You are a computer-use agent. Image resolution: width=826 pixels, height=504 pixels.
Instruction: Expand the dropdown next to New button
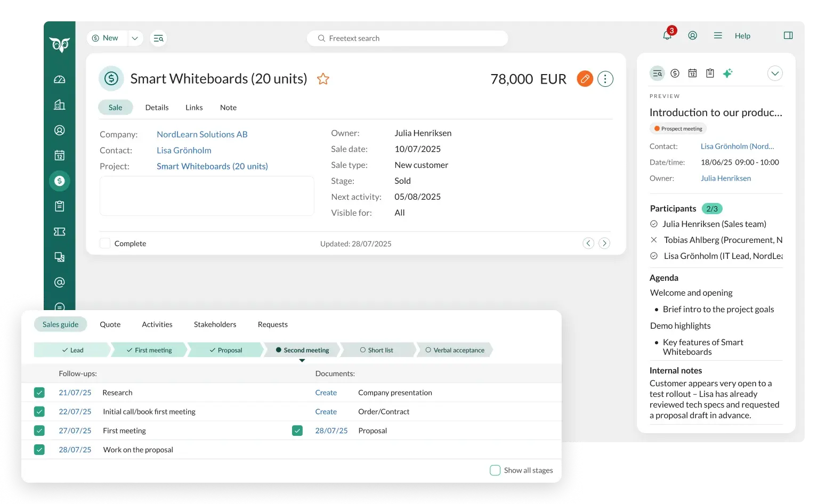135,38
